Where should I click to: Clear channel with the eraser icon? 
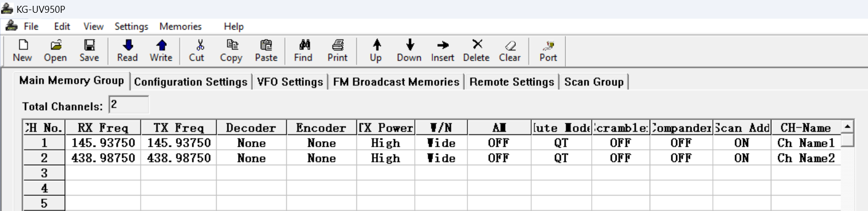click(x=510, y=51)
